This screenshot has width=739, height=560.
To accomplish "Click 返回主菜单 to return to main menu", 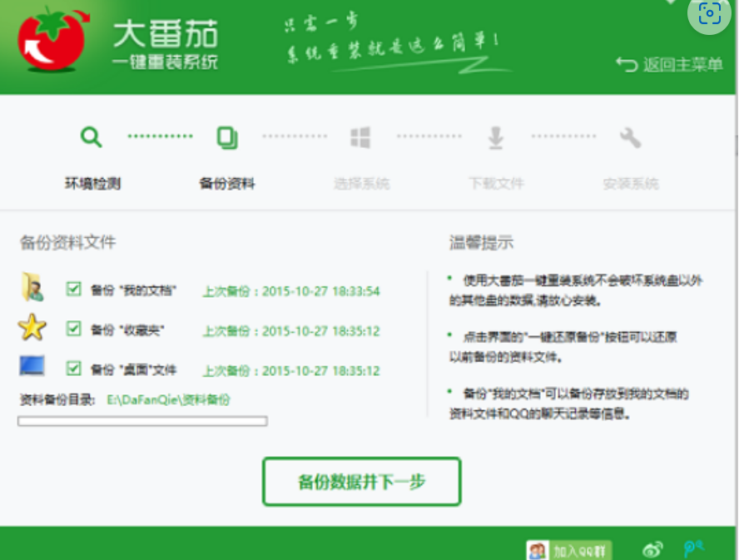I will (670, 65).
